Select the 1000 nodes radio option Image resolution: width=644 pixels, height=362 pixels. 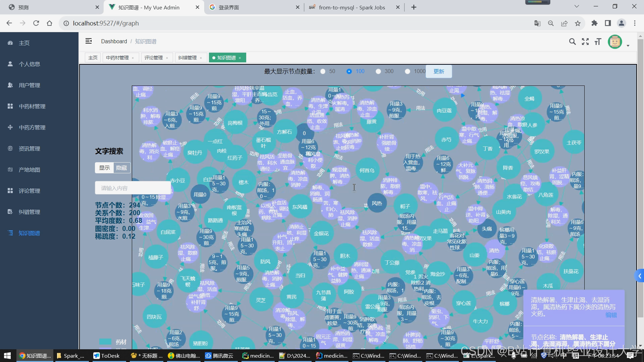pos(408,71)
